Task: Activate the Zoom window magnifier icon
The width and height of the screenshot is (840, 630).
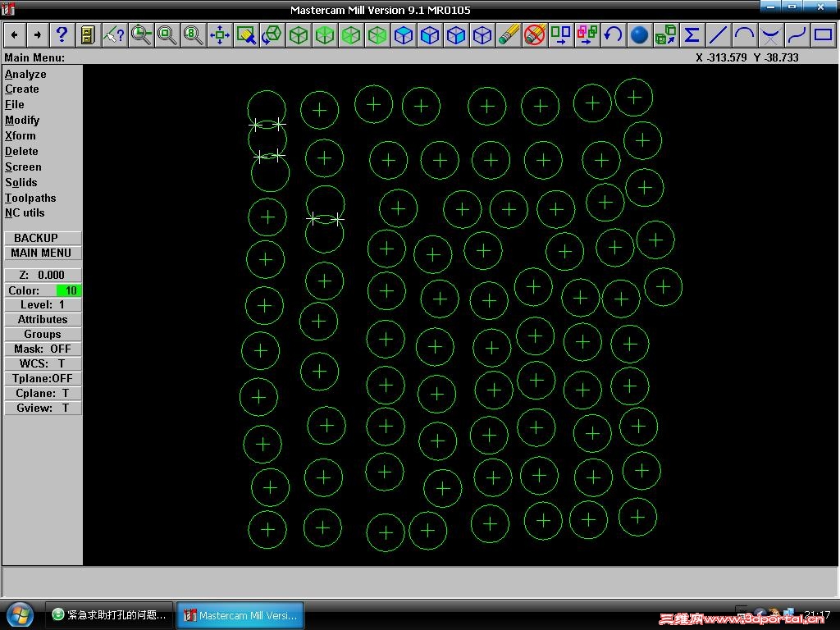Action: (140, 35)
